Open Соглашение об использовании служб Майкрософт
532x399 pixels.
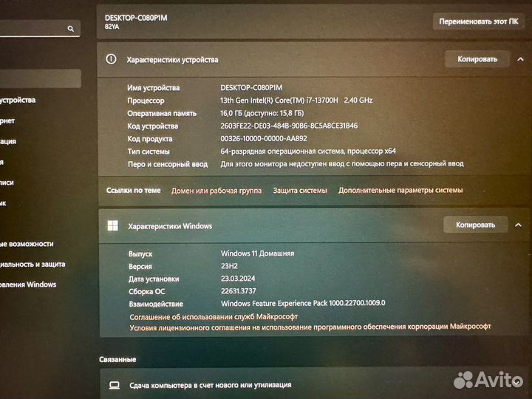pos(214,316)
